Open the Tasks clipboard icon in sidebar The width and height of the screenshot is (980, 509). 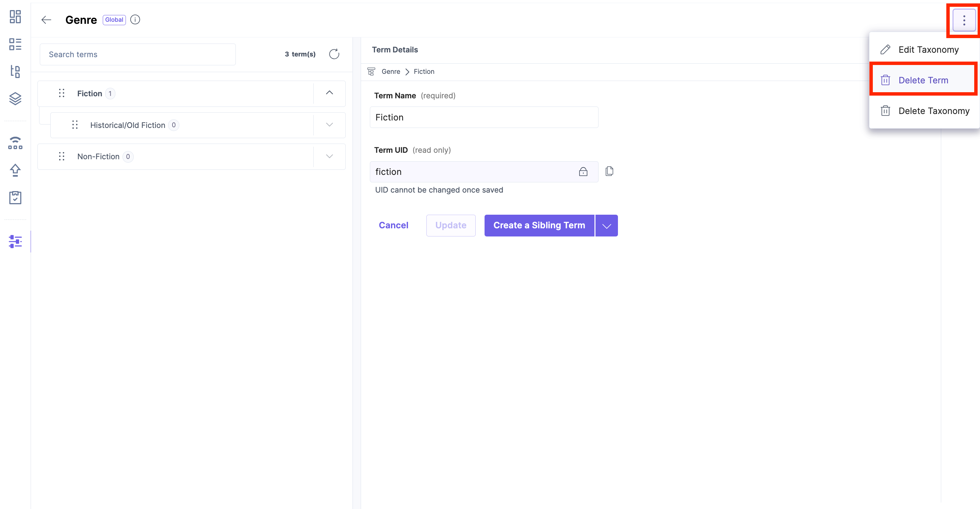coord(15,197)
